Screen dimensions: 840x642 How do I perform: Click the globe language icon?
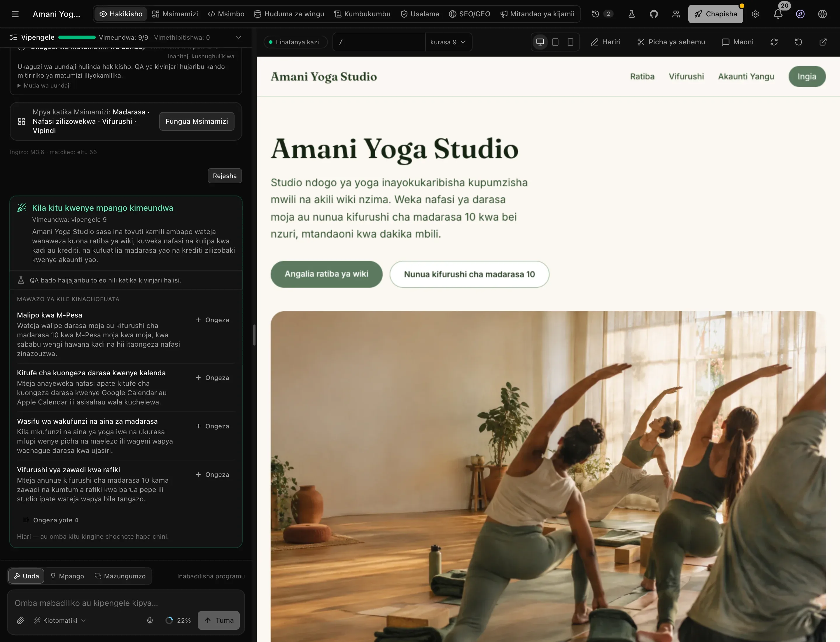pos(822,14)
